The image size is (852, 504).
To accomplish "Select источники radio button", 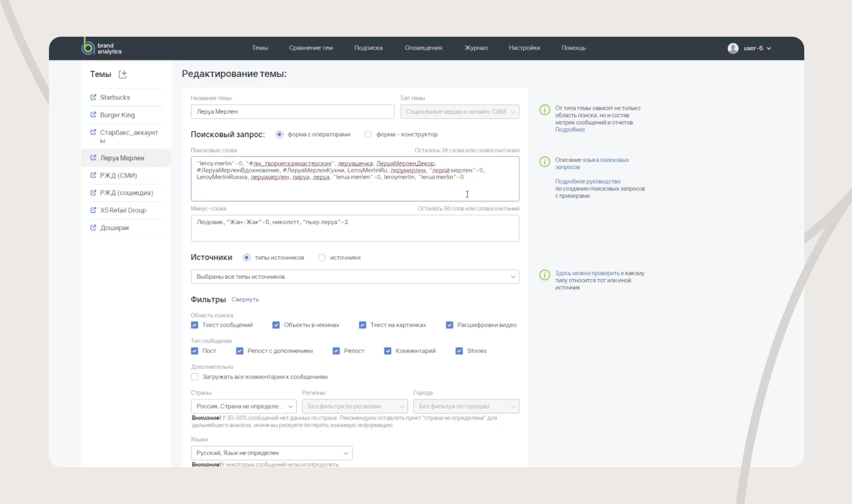I will [322, 258].
